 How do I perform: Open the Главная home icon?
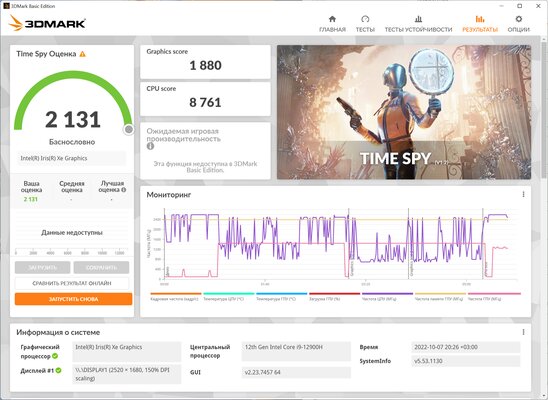coord(332,19)
